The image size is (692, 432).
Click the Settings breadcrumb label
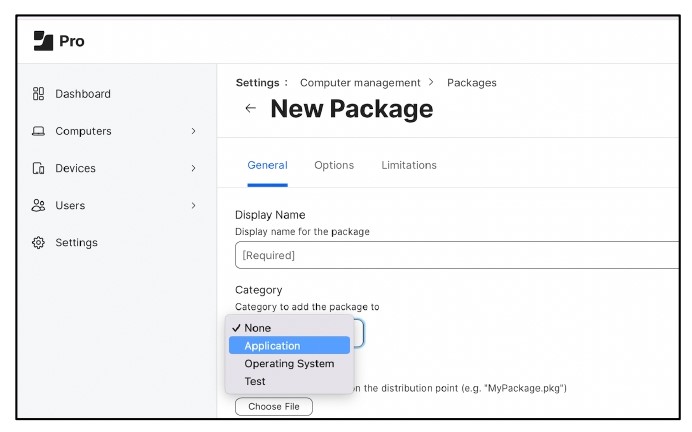pyautogui.click(x=258, y=83)
